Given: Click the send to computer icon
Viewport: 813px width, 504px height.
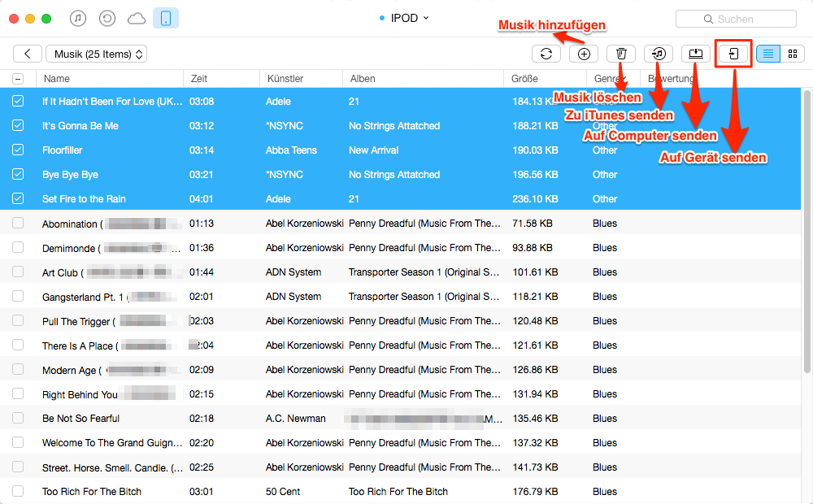Looking at the screenshot, I should [x=696, y=54].
